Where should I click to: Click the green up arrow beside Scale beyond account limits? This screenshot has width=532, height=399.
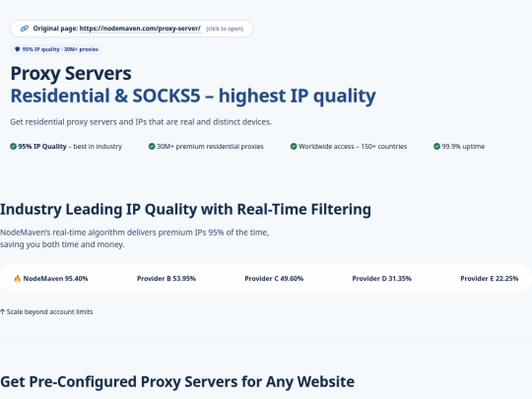[2, 311]
